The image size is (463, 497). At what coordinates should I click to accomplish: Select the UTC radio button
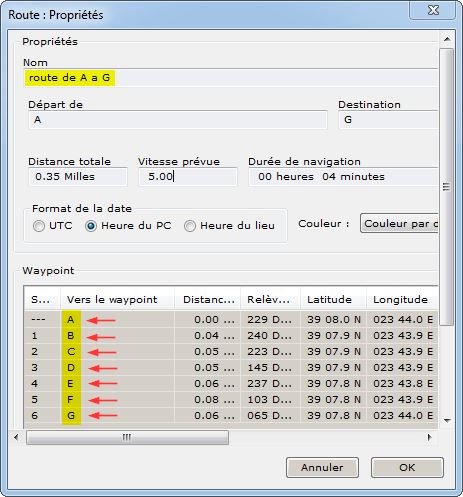[x=39, y=226]
